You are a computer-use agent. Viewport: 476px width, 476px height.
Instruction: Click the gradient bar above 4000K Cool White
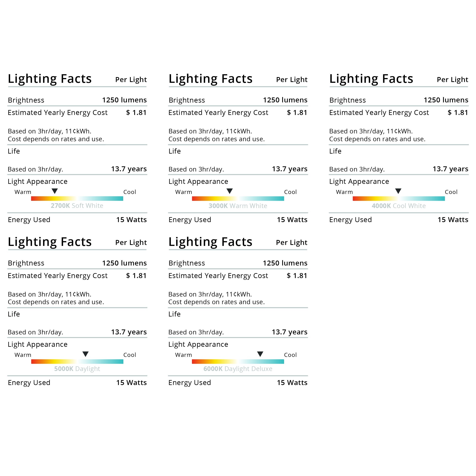tap(399, 199)
